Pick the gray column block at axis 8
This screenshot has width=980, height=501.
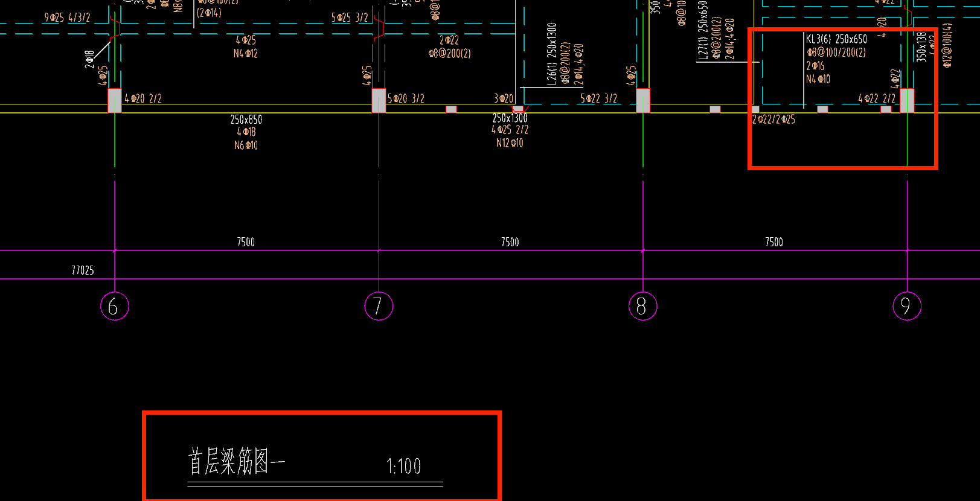[643, 100]
